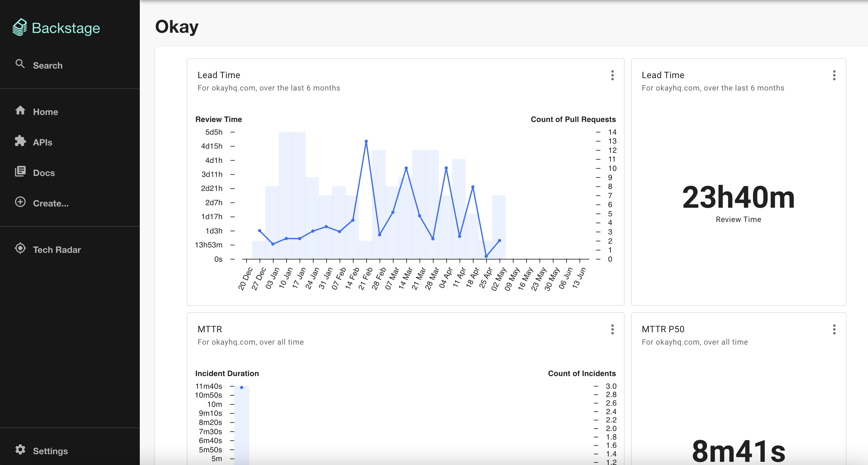This screenshot has height=465, width=868.
Task: Click the 21 Feb peak data point
Action: 366,142
